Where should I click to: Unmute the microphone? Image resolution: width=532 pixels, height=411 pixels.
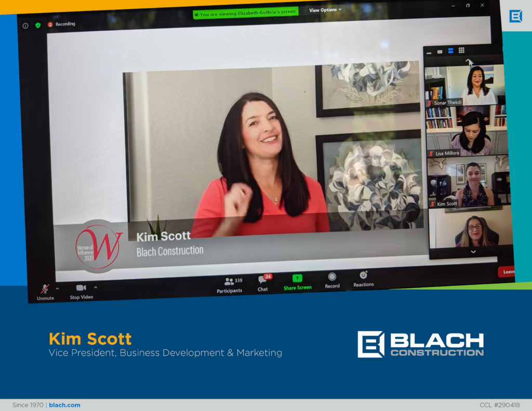[45, 293]
